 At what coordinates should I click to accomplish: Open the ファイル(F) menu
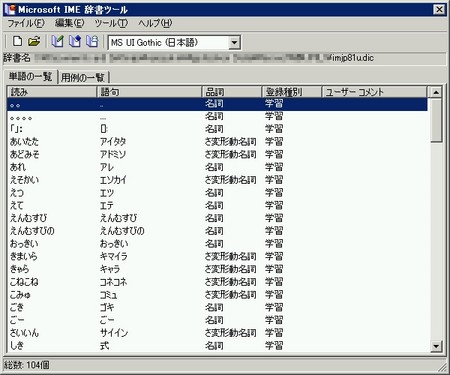pos(26,23)
